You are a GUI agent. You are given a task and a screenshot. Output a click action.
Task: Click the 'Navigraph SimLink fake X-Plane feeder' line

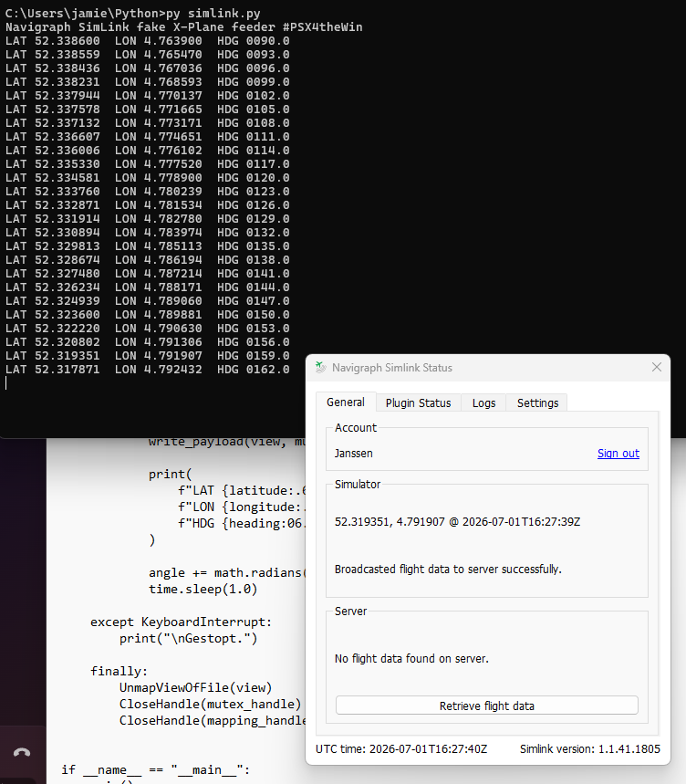coord(184,27)
